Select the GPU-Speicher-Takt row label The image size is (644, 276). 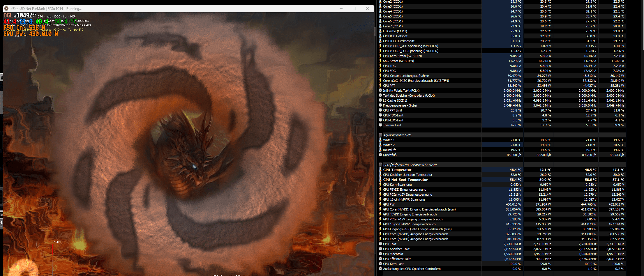(x=396, y=249)
